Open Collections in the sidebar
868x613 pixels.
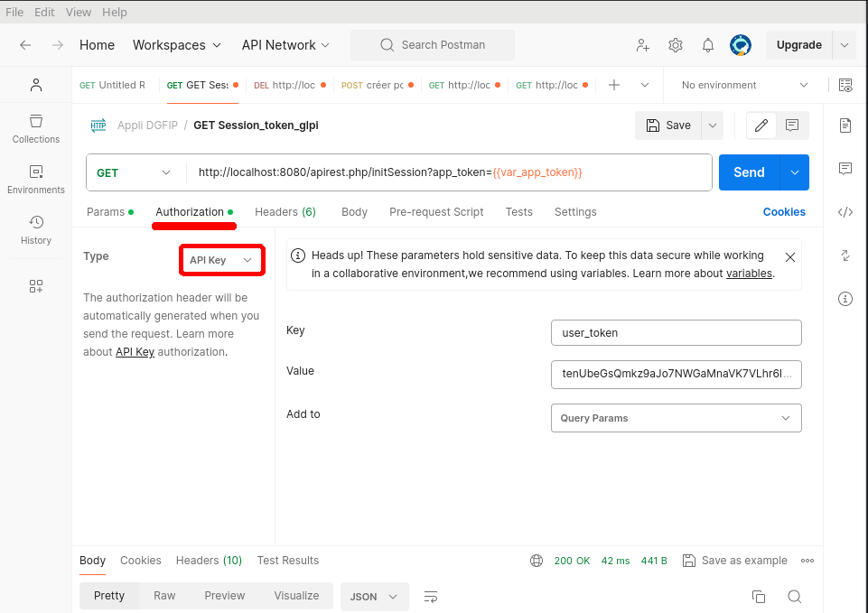(x=36, y=129)
